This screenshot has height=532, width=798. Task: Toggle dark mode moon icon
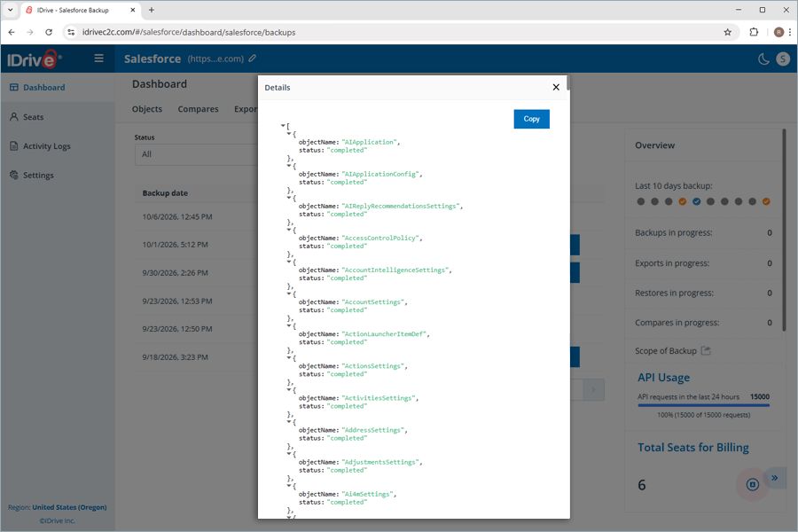(x=763, y=59)
